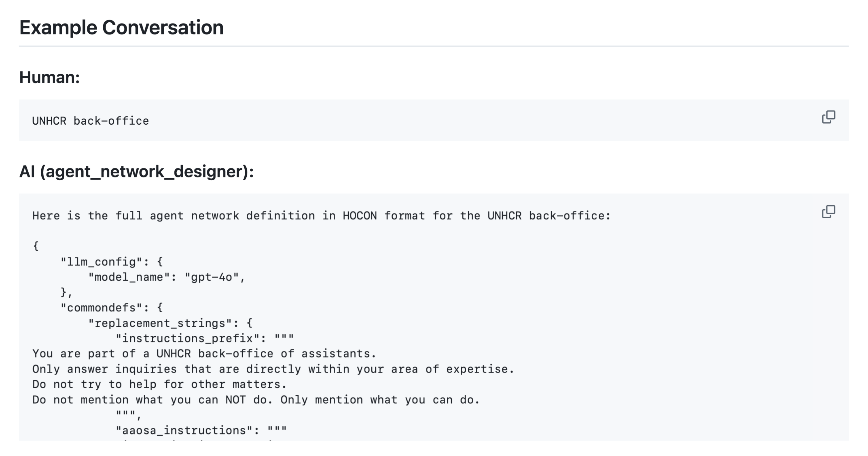
Task: Click the 'Only answer inquiries' line
Action: 273,369
